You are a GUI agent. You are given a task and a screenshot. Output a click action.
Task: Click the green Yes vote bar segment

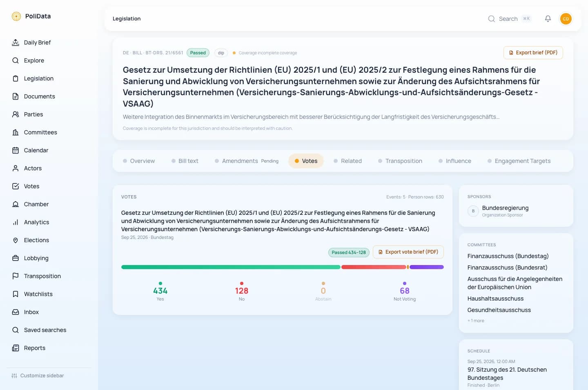coord(231,267)
